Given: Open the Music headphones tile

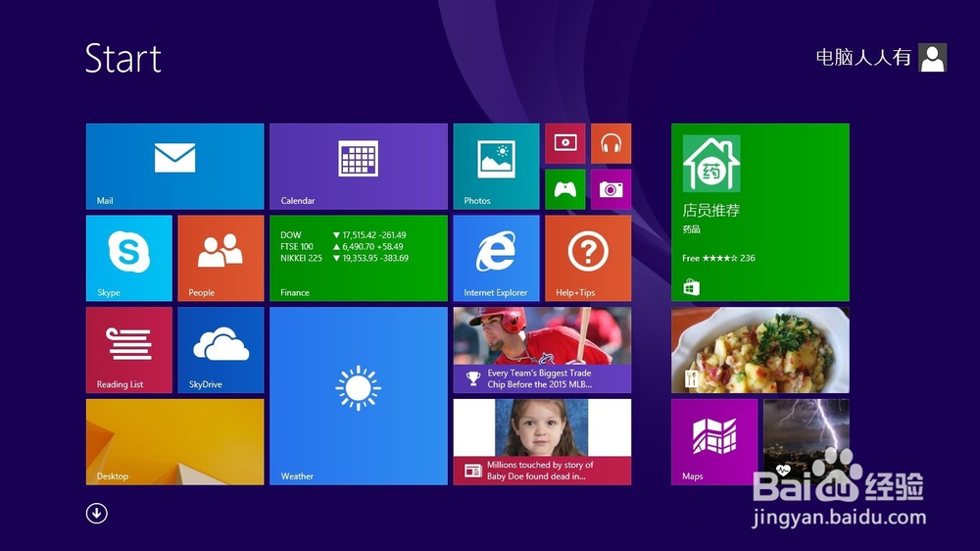Looking at the screenshot, I should pyautogui.click(x=612, y=143).
